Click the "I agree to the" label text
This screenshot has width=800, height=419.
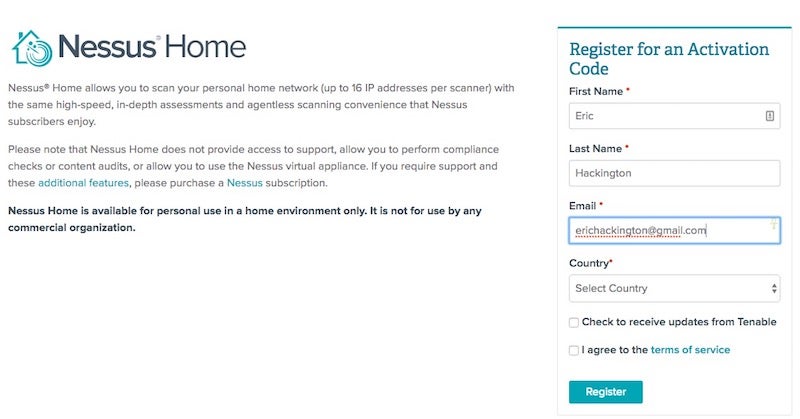coord(614,350)
